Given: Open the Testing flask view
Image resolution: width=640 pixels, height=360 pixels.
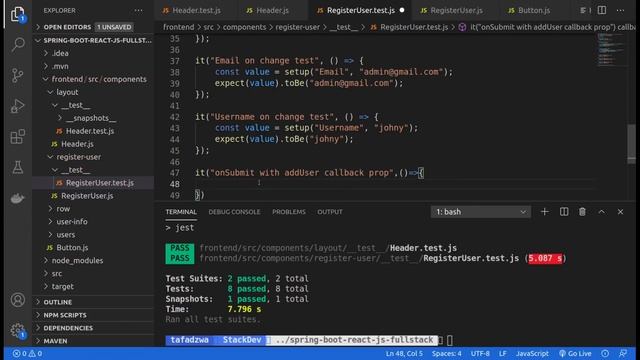Looking at the screenshot, I should tap(18, 167).
